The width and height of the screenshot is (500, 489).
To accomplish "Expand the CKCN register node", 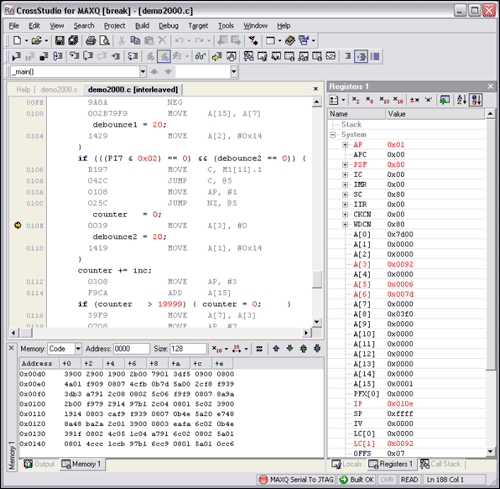I will click(345, 214).
